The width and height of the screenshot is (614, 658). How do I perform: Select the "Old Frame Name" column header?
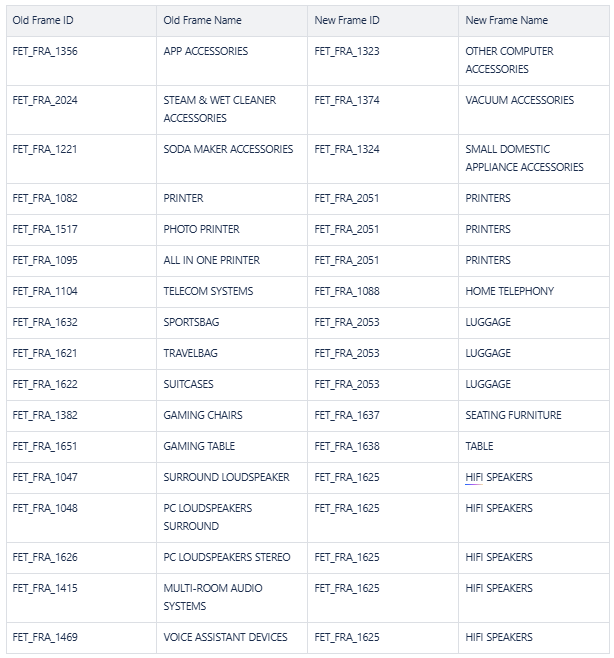pos(202,20)
